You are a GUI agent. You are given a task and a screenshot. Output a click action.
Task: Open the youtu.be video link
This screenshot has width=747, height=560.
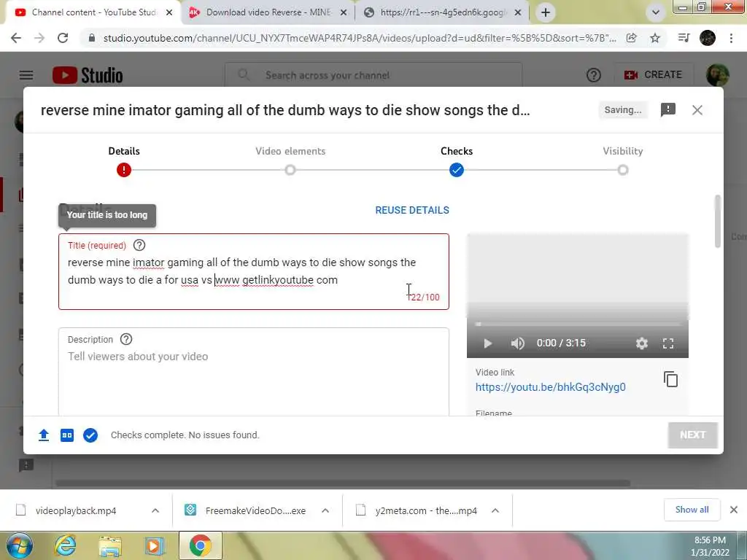coord(550,387)
